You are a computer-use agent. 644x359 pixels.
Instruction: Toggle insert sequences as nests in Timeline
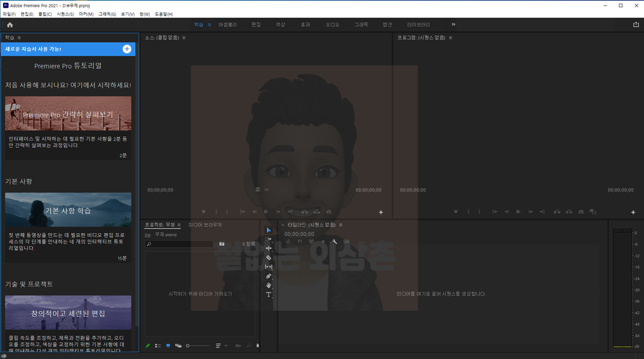pyautogui.click(x=288, y=242)
